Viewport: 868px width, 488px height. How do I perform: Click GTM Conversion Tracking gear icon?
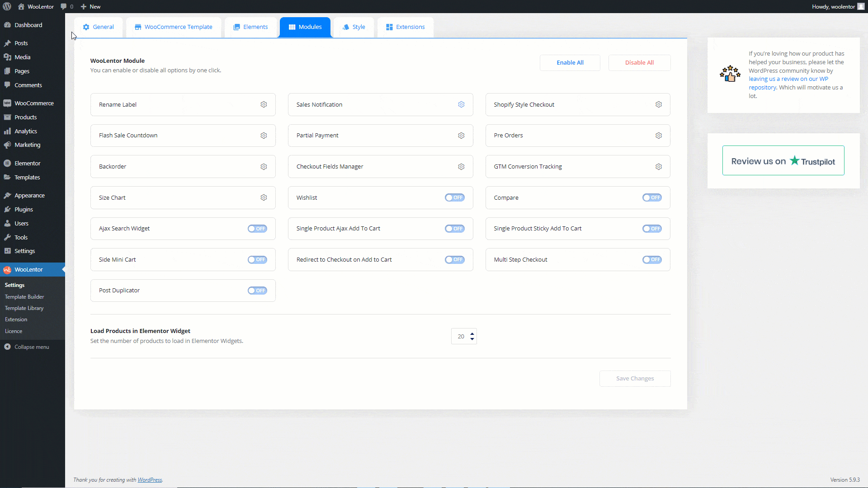pos(659,167)
